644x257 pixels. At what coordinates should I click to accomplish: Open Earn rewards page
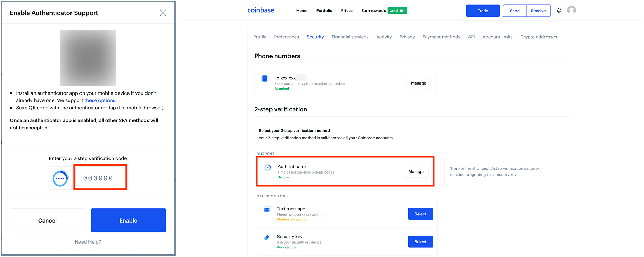click(x=373, y=11)
